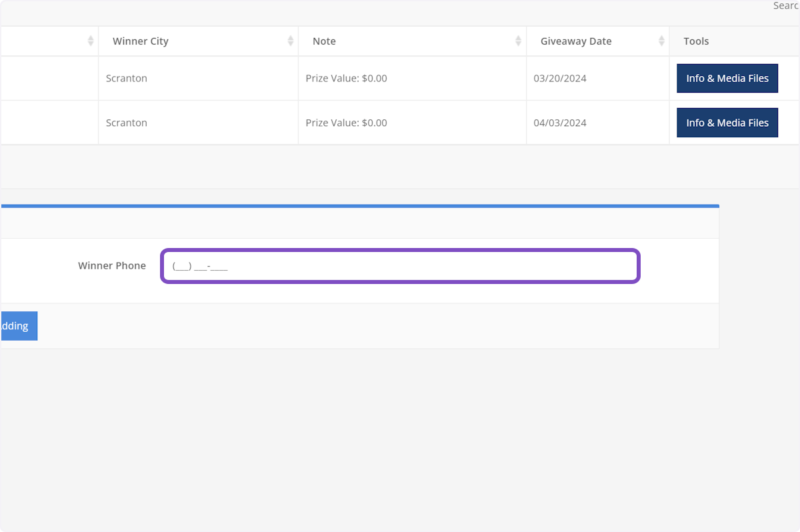The height and width of the screenshot is (532, 800).
Task: Click the sort arrows in Giveaway Date column
Action: [x=661, y=41]
